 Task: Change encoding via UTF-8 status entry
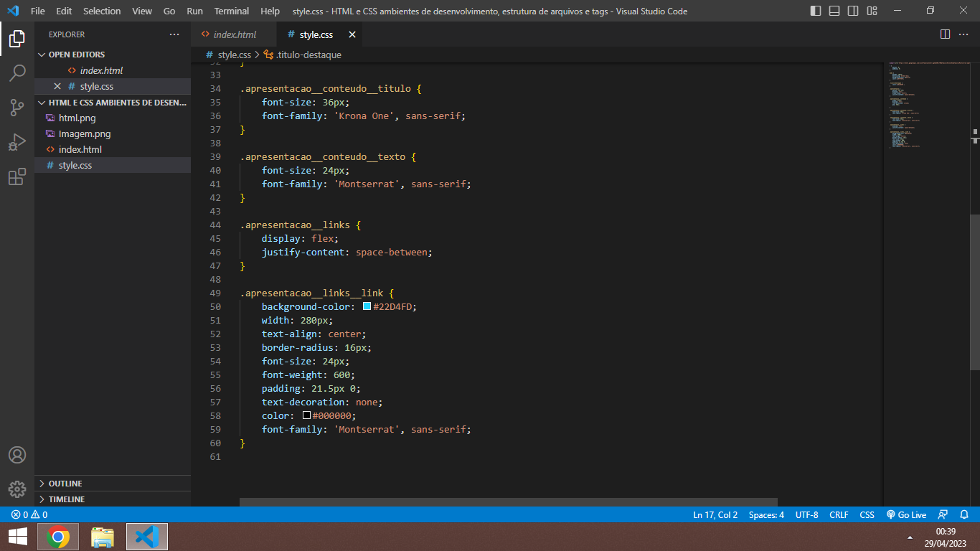(806, 514)
